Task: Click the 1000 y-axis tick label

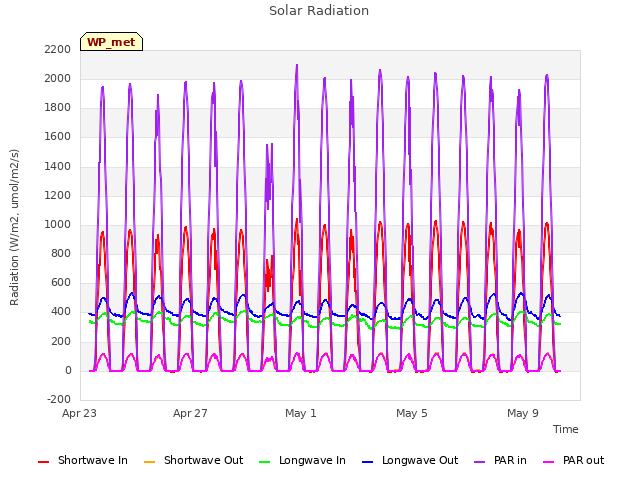Action: pos(58,224)
